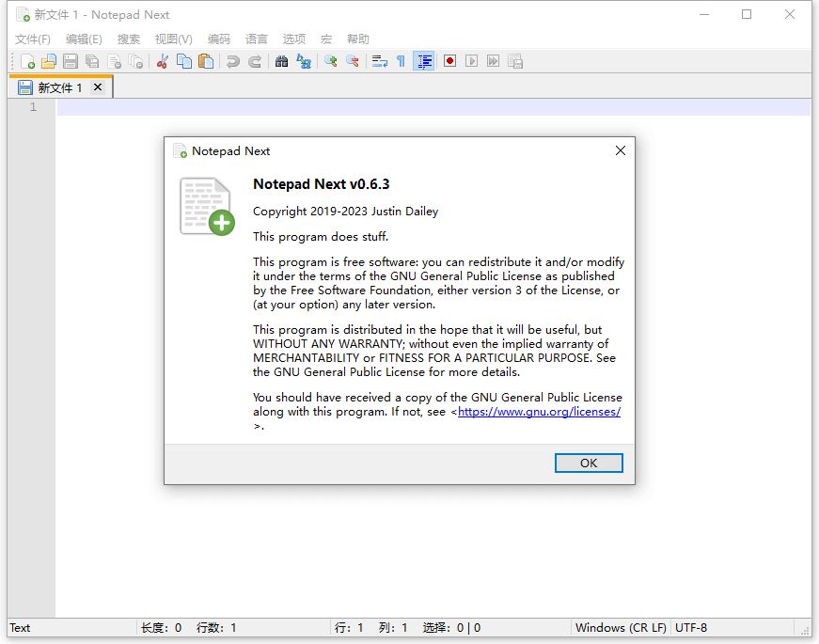Image resolution: width=819 pixels, height=644 pixels.
Task: Open the 文件(F) menu
Action: point(32,39)
